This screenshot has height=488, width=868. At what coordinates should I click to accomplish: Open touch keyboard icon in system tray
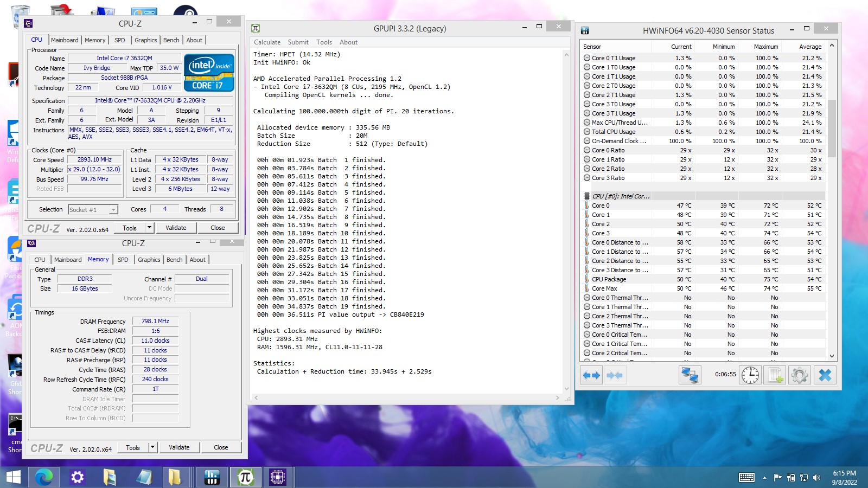746,477
